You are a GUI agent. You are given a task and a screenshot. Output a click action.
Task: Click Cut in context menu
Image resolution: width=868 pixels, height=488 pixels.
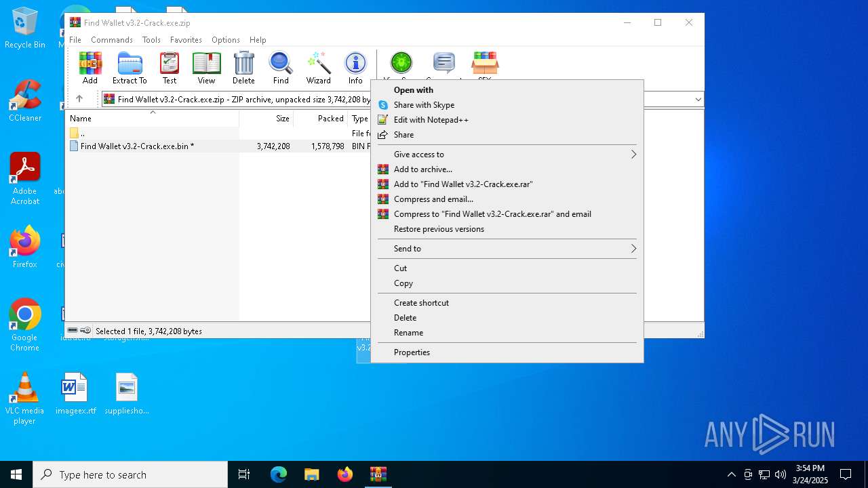point(507,268)
